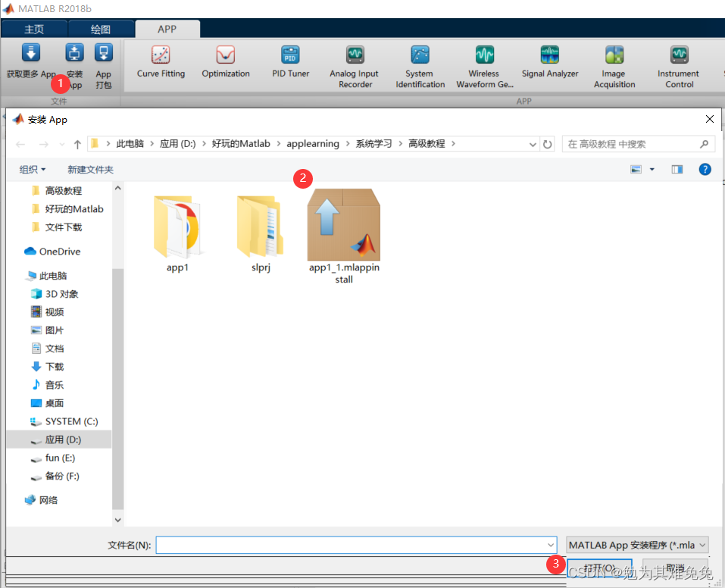
Task: Select app1_1.mlappinstall package file
Action: pyautogui.click(x=344, y=236)
